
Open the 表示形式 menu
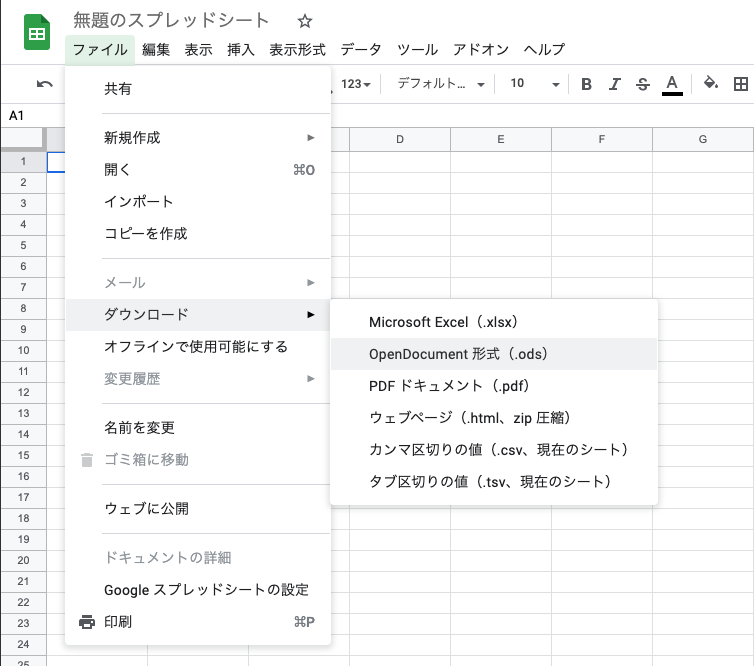click(297, 50)
